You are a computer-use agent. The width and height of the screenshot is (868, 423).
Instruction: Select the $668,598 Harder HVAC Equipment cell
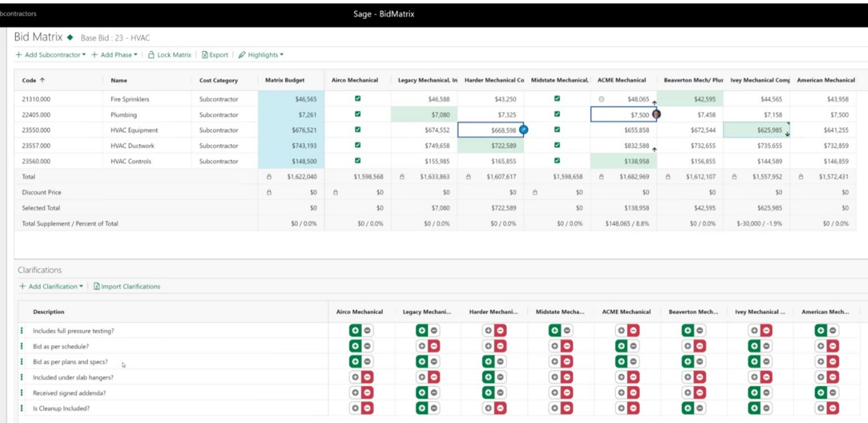point(491,130)
